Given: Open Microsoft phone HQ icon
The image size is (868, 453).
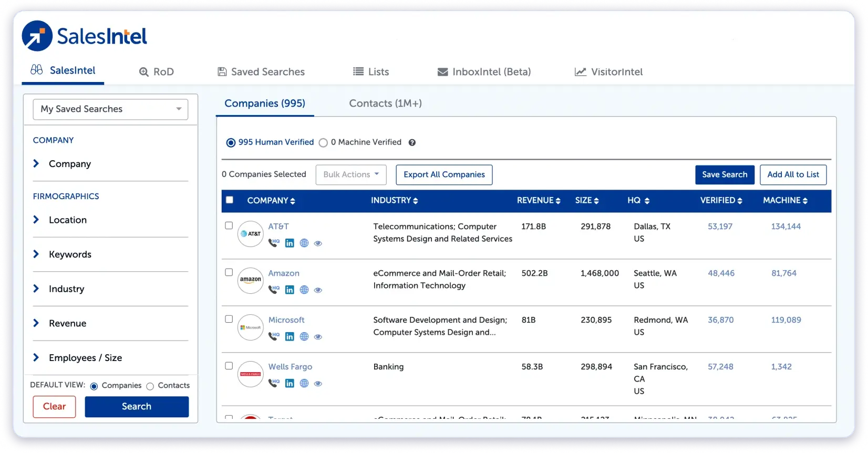Looking at the screenshot, I should coord(274,336).
